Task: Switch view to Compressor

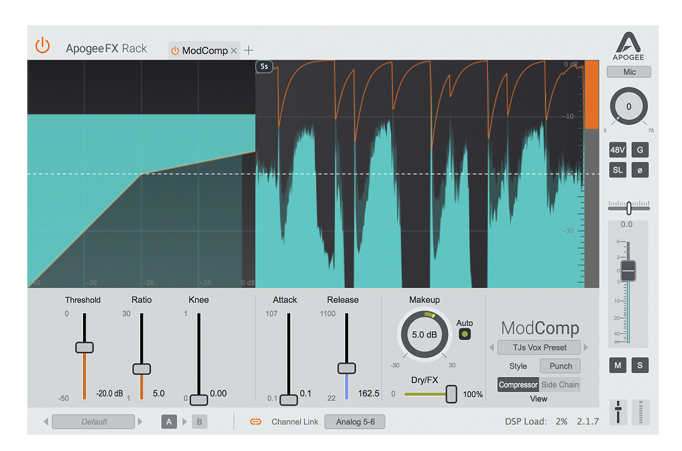Action: pyautogui.click(x=518, y=385)
